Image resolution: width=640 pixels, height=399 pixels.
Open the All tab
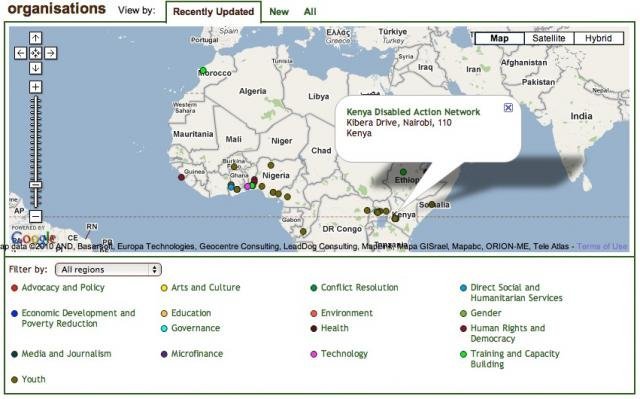pyautogui.click(x=310, y=12)
